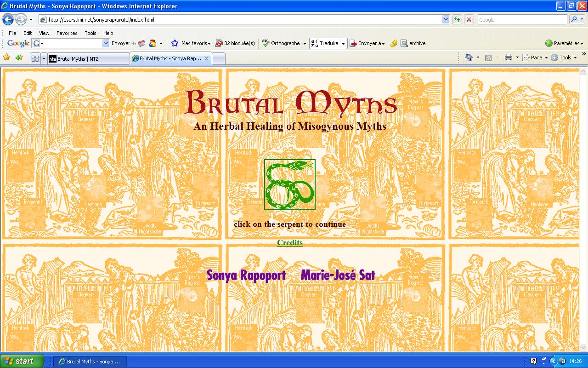Click the Google toolbar news card icon
Image resolution: width=588 pixels, height=368 pixels.
[x=141, y=43]
